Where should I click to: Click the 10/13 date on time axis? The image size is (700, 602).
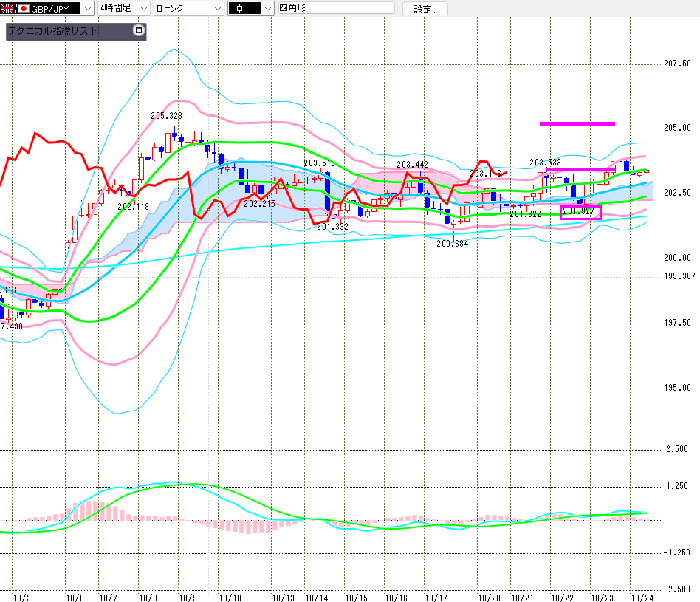tap(283, 597)
